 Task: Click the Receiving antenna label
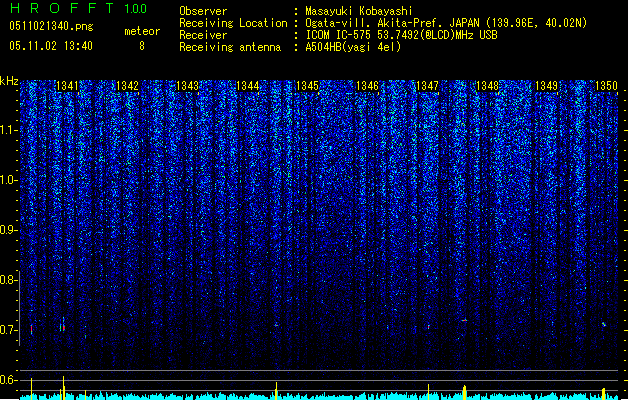230,47
